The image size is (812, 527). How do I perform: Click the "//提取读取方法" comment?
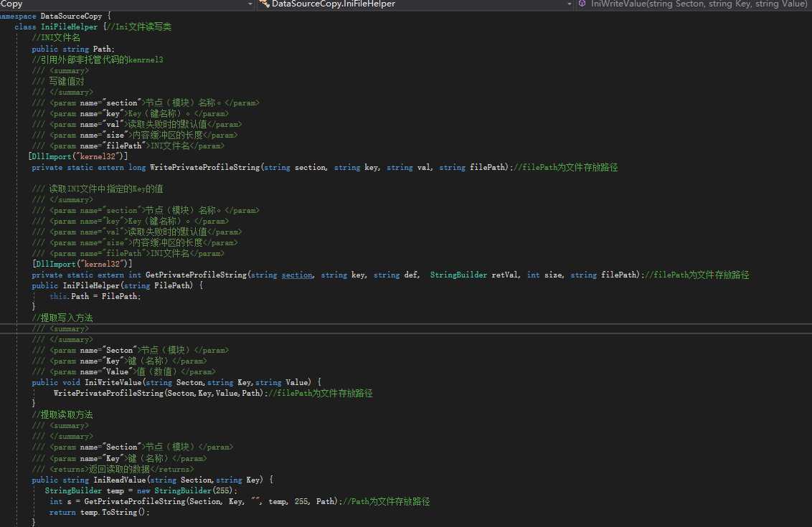(x=62, y=414)
